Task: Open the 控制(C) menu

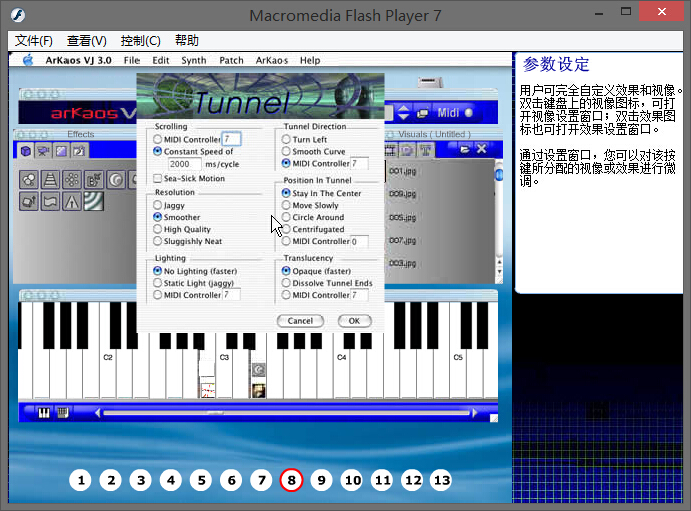Action: click(140, 41)
